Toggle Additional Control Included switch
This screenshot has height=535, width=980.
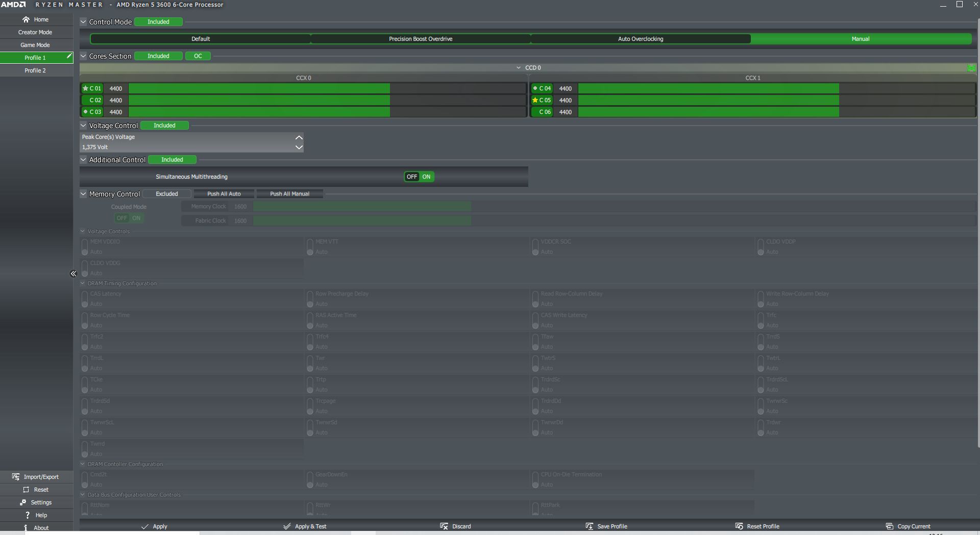pos(172,160)
